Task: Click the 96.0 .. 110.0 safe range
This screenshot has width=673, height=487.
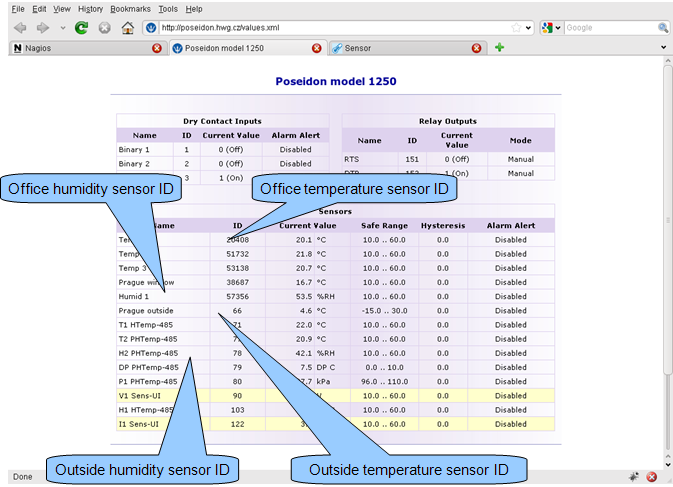Action: pyautogui.click(x=384, y=381)
